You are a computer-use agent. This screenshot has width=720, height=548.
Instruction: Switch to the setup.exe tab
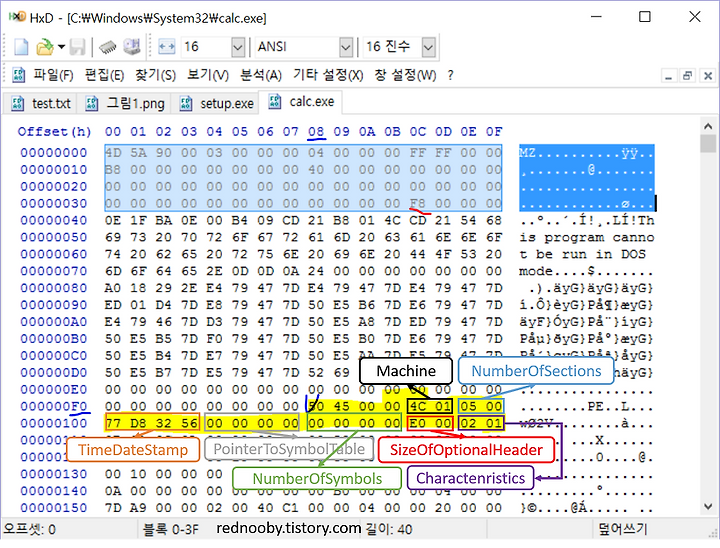[216, 103]
